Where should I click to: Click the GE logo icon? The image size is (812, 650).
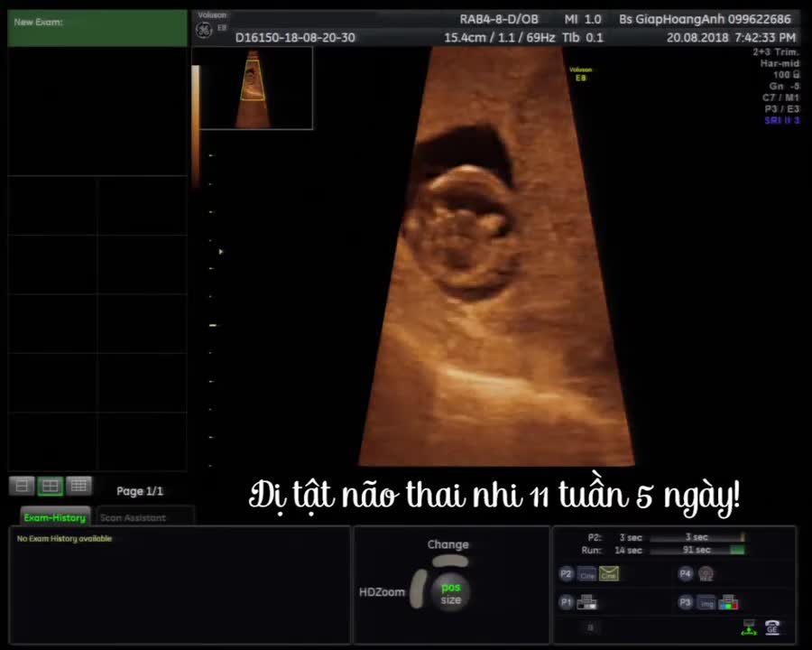[204, 30]
